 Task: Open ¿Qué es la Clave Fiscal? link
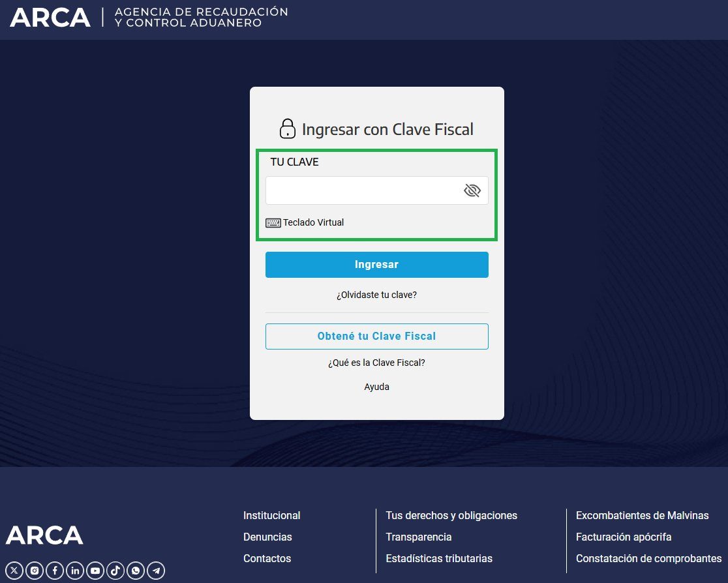376,363
